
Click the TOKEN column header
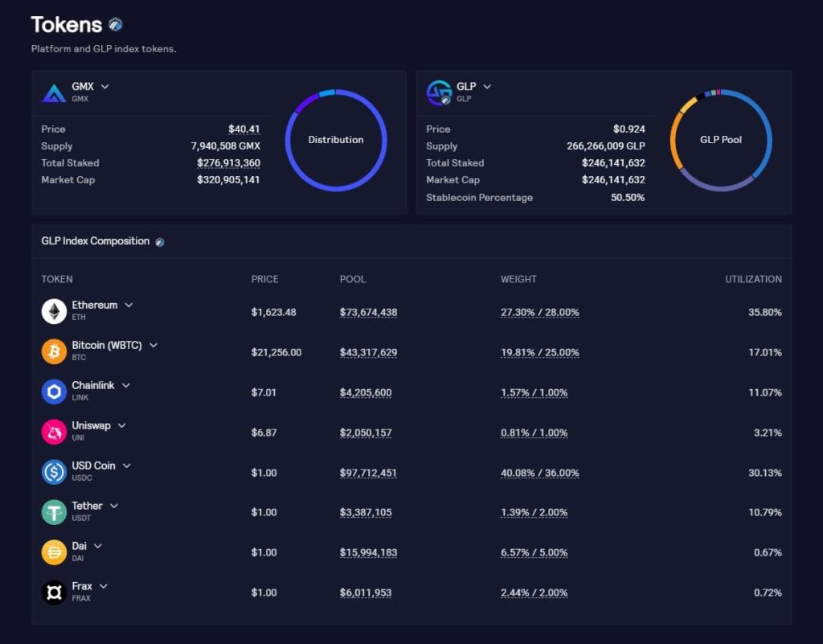point(57,279)
